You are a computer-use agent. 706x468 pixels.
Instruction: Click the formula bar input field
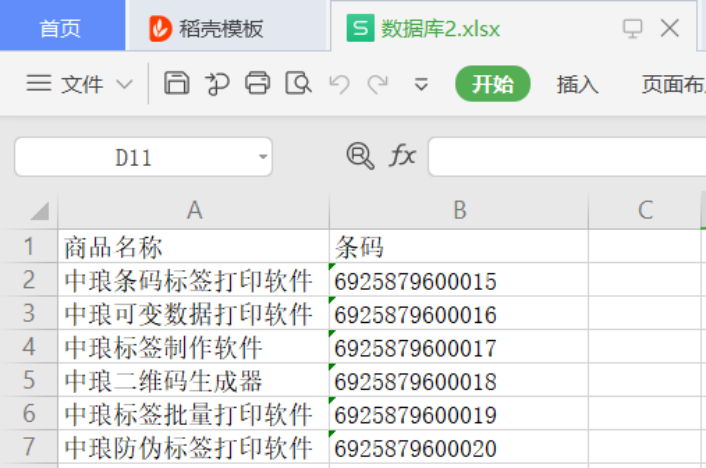(566, 157)
